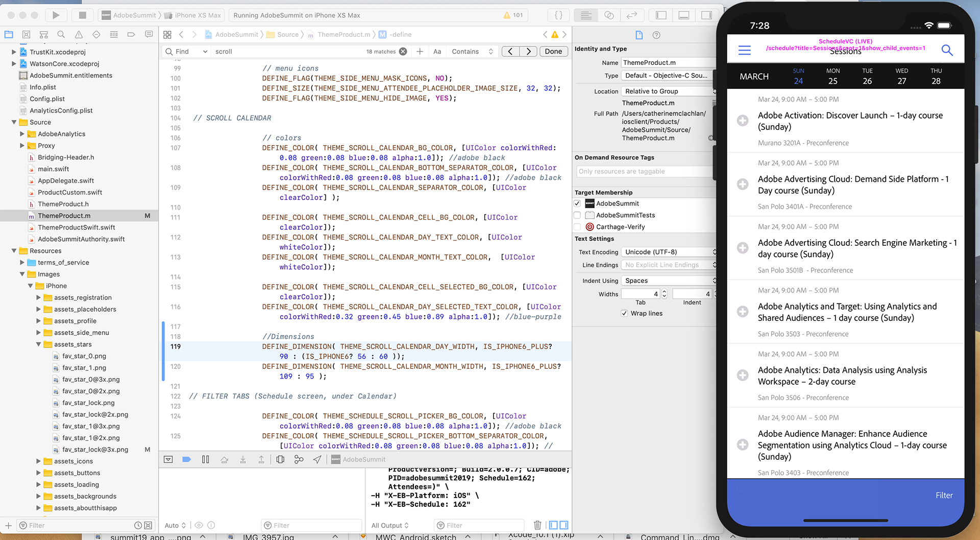Open the Text Encoding dropdown
This screenshot has height=540, width=980.
[x=669, y=252]
